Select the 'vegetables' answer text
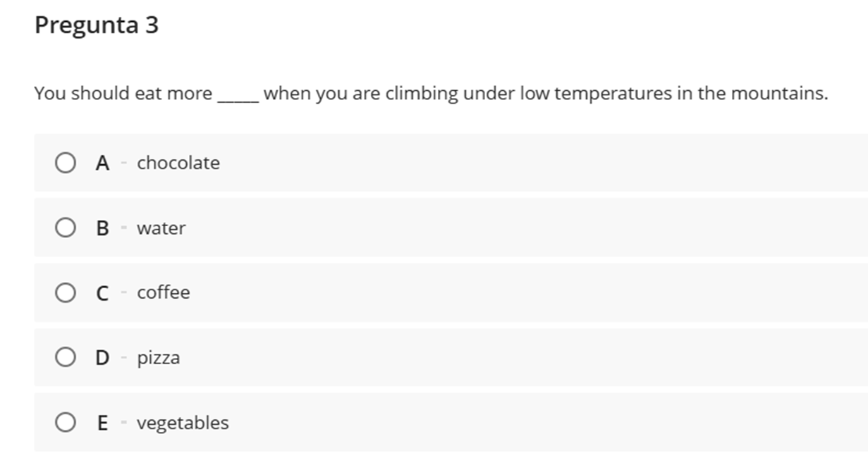 pyautogui.click(x=183, y=423)
